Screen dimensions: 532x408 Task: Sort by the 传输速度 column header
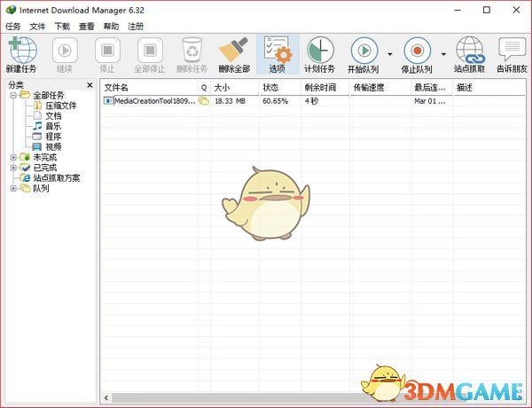380,88
